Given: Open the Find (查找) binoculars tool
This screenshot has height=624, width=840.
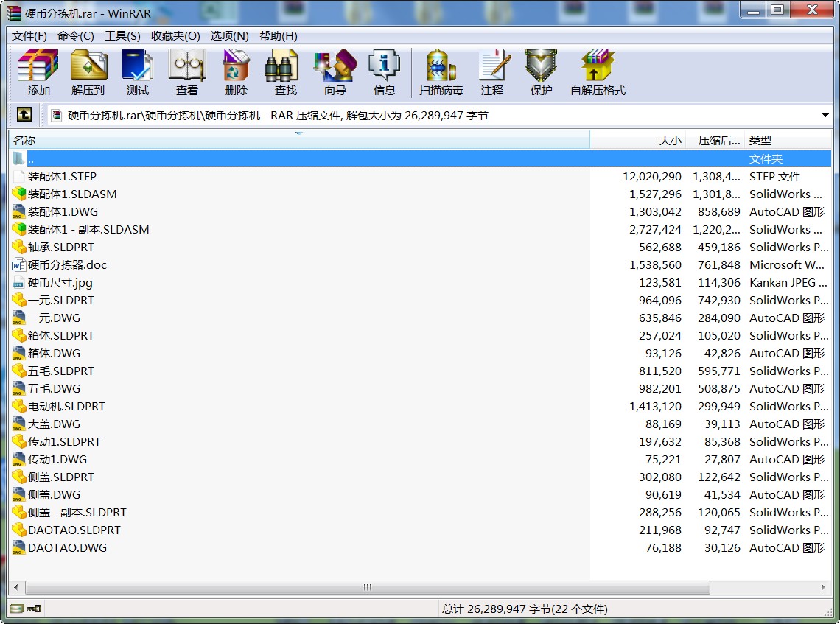Looking at the screenshot, I should pos(285,72).
